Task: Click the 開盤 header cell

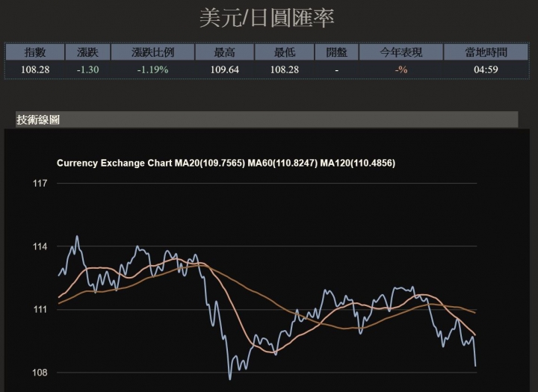Action: pos(336,52)
